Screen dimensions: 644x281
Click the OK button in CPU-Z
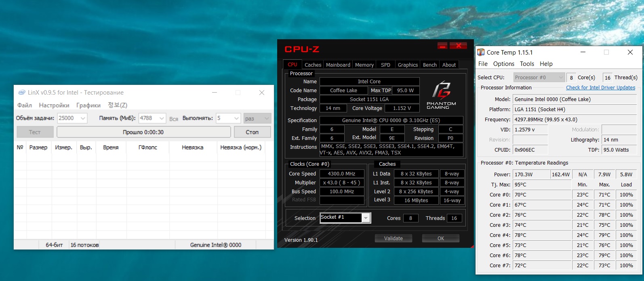[x=441, y=239]
